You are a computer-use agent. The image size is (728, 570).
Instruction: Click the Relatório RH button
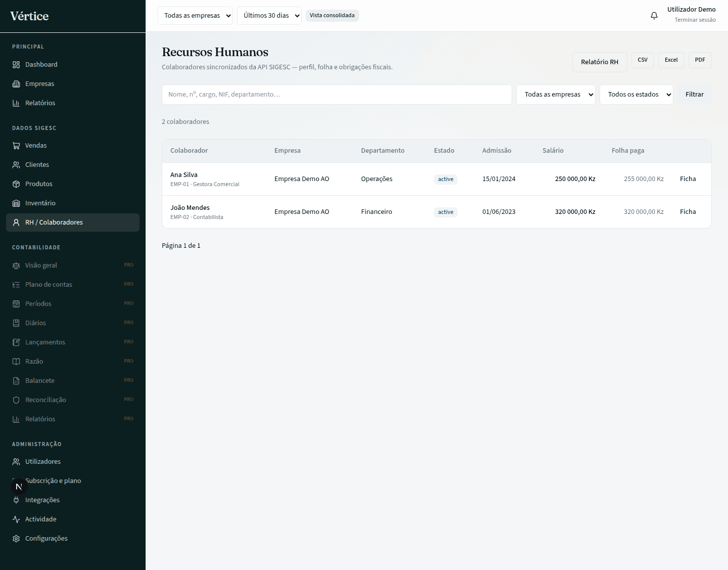pyautogui.click(x=600, y=62)
